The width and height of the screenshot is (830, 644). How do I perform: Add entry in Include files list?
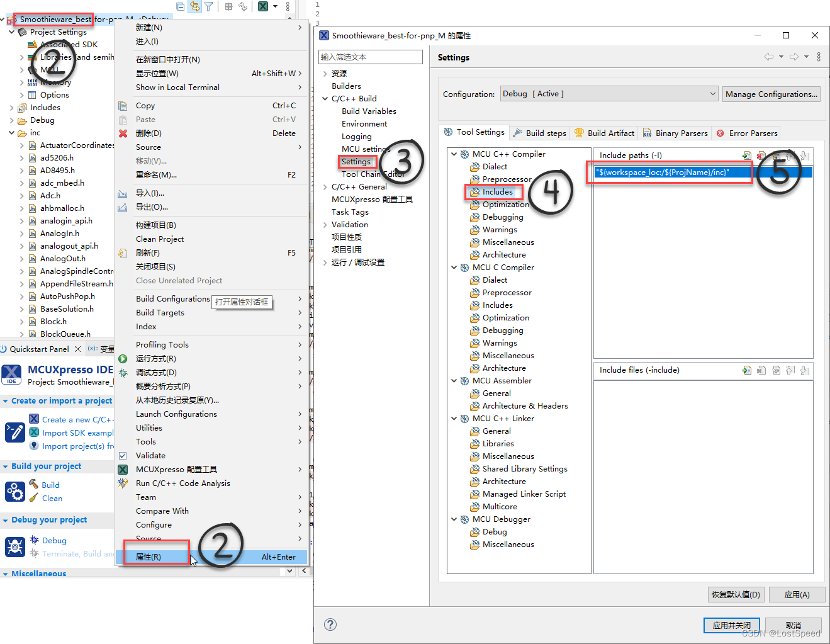[x=747, y=370]
